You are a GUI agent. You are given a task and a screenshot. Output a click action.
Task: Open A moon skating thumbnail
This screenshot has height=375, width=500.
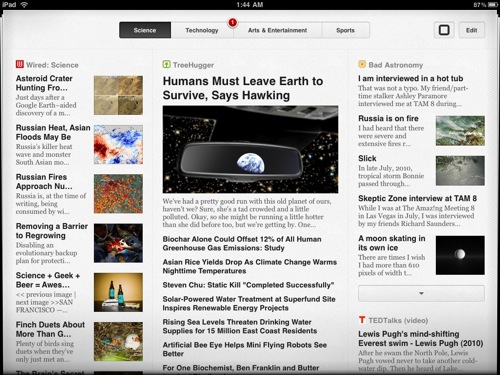(x=460, y=255)
